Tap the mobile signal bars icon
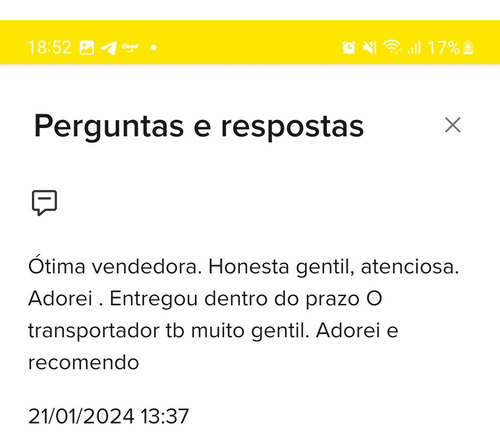Viewport: 500px width, 444px height. pyautogui.click(x=414, y=48)
